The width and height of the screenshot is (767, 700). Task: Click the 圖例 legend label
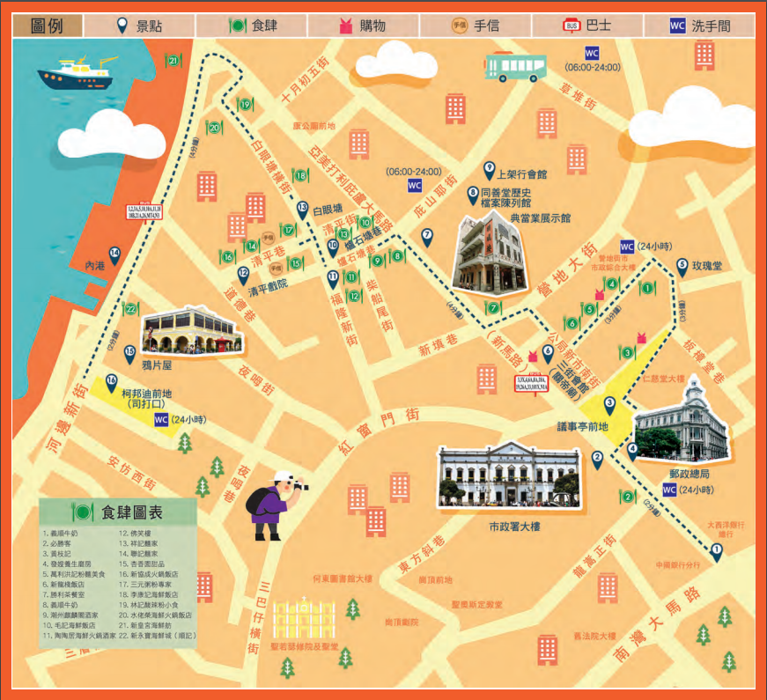48,26
